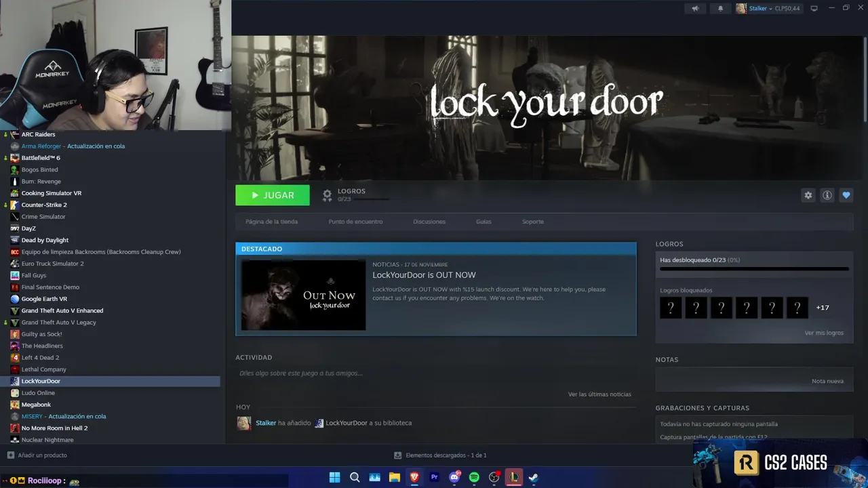The width and height of the screenshot is (868, 488).
Task: Show game info circle icon
Action: (x=827, y=195)
